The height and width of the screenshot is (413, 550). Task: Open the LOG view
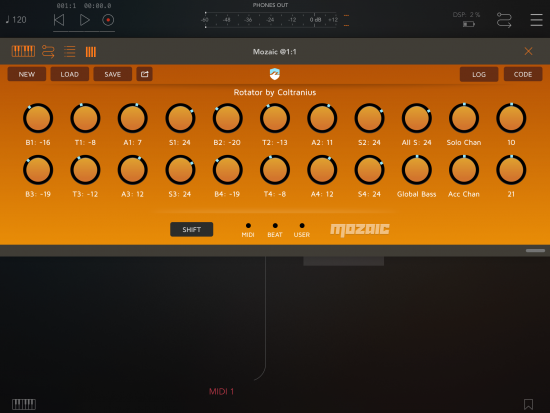point(479,74)
